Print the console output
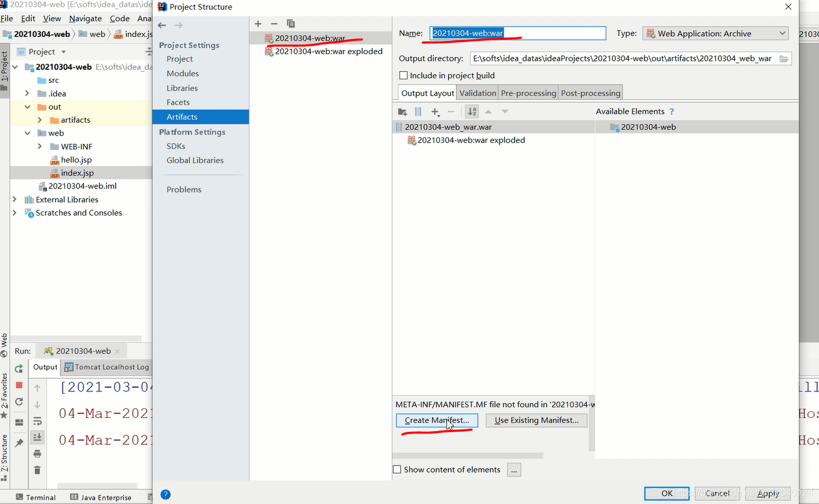 pyautogui.click(x=37, y=453)
